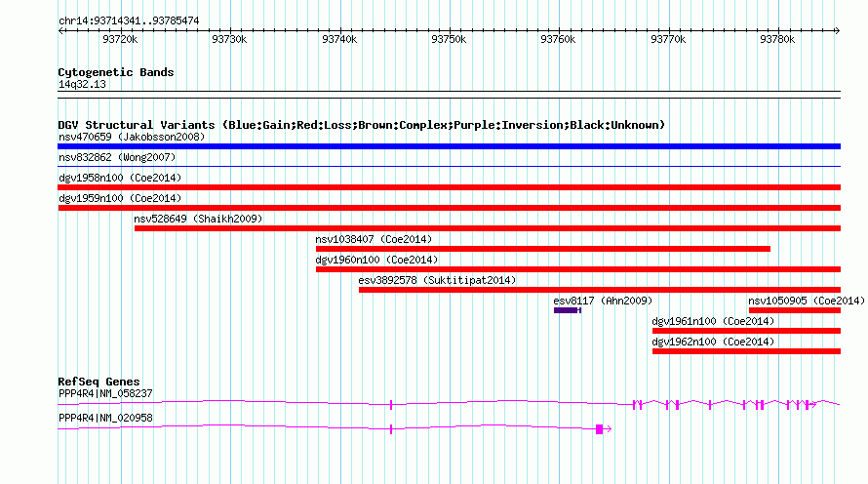Click the esv3892578 (Suktitipat2014) label

tap(437, 280)
